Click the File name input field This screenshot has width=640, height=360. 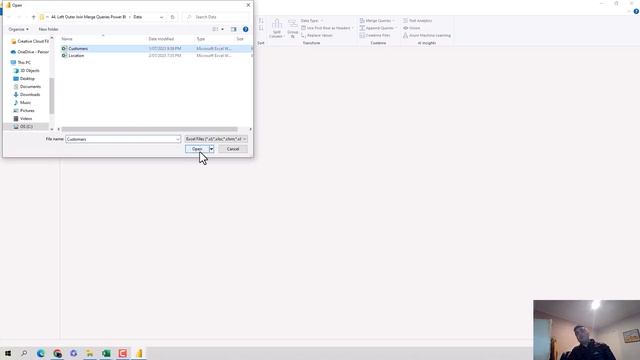pos(120,139)
